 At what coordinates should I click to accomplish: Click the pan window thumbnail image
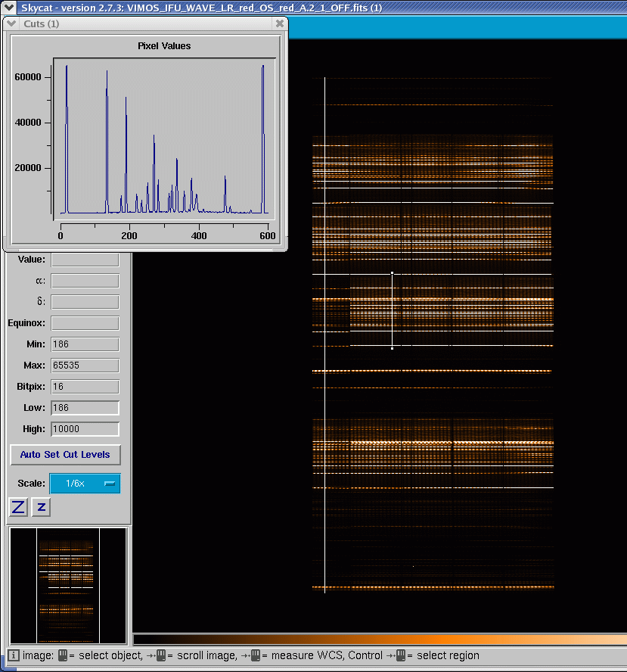(68, 586)
